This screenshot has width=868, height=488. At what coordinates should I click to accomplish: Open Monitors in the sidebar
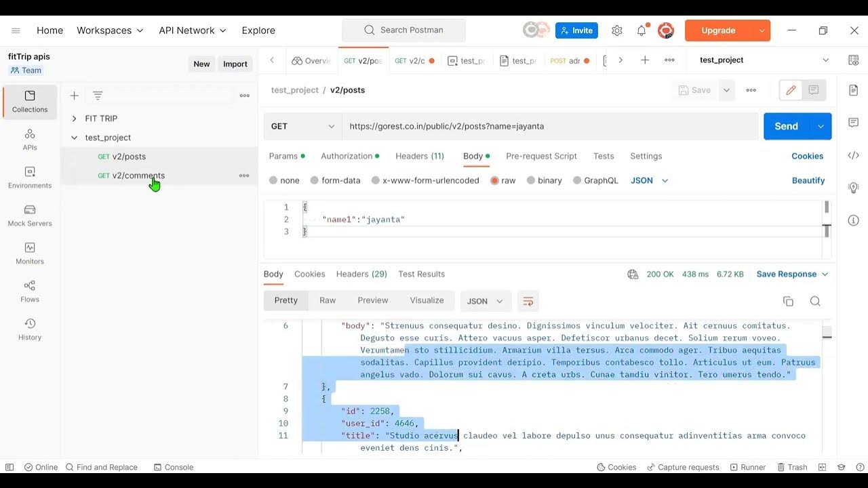click(x=30, y=253)
